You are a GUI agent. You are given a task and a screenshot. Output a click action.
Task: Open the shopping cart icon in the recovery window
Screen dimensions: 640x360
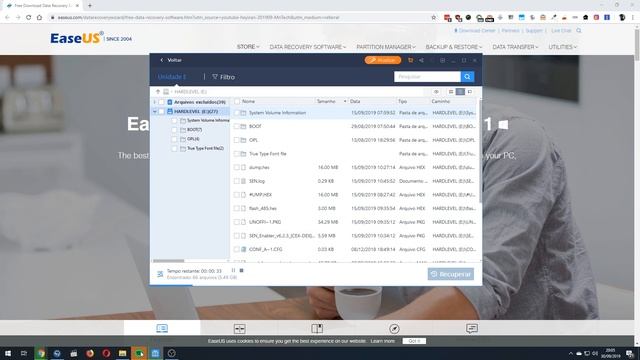(x=411, y=60)
